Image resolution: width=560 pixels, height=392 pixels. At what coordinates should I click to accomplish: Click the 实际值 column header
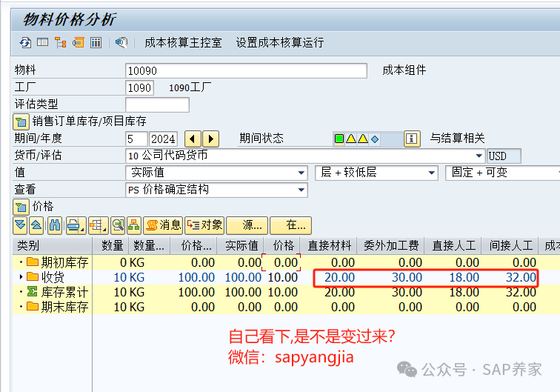point(240,245)
